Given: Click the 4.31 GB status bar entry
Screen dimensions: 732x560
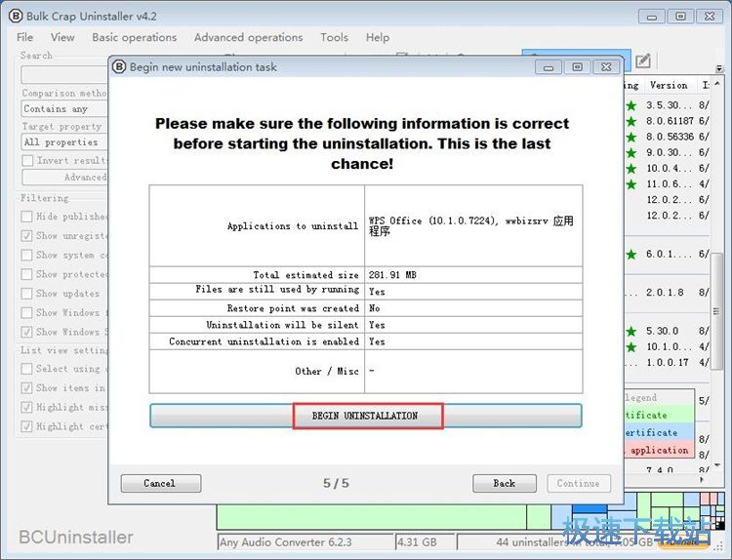Looking at the screenshot, I should click(x=425, y=542).
